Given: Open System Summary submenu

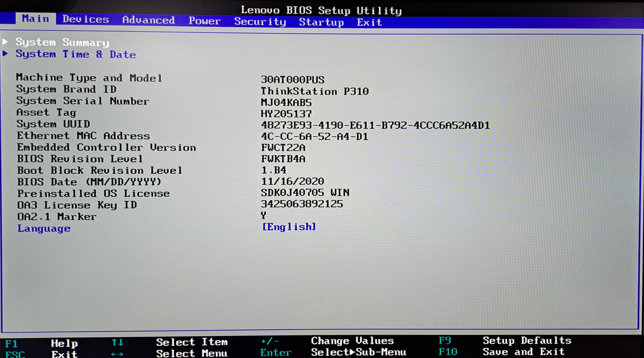Looking at the screenshot, I should (62, 42).
